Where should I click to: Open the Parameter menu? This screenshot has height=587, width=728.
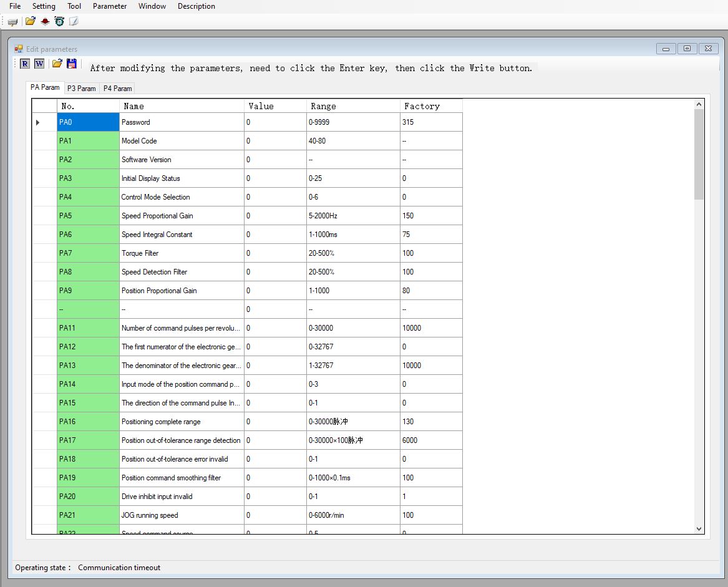[x=109, y=6]
